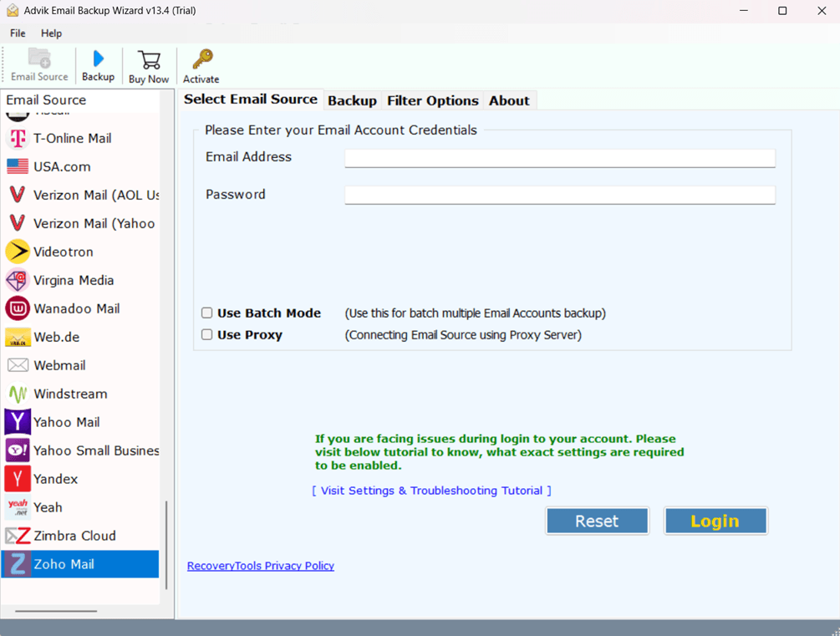Click the Backup play icon in toolbar
840x636 pixels.
98,59
